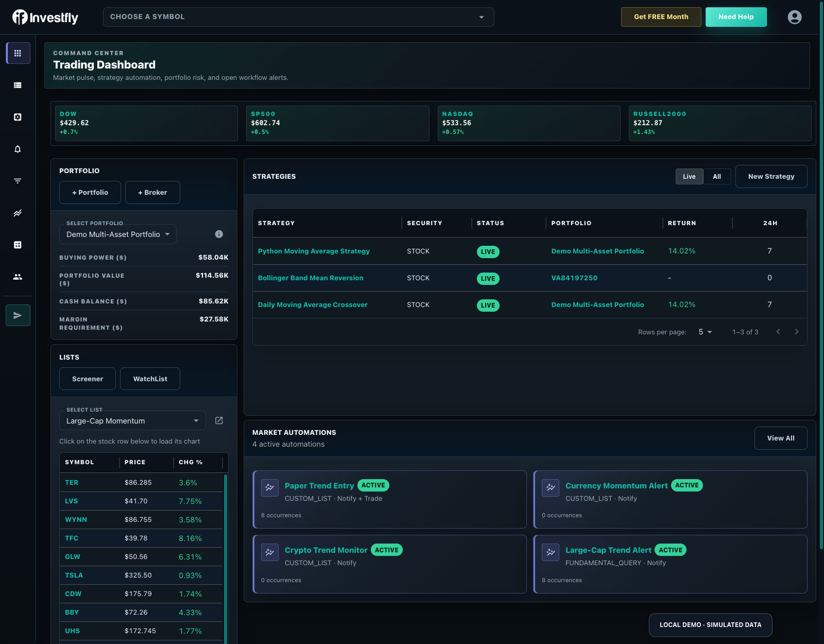Screen dimensions: 824x644
Task: Open the list view sidebar icon
Action: tap(18, 85)
